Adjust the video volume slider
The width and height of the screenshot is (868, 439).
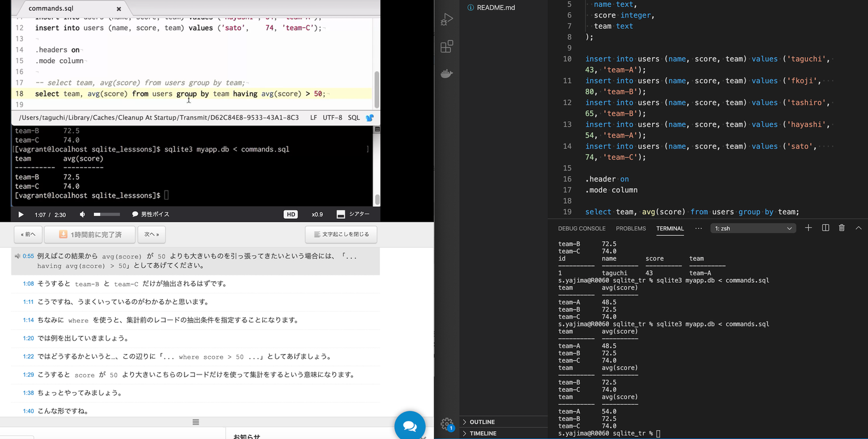point(107,215)
